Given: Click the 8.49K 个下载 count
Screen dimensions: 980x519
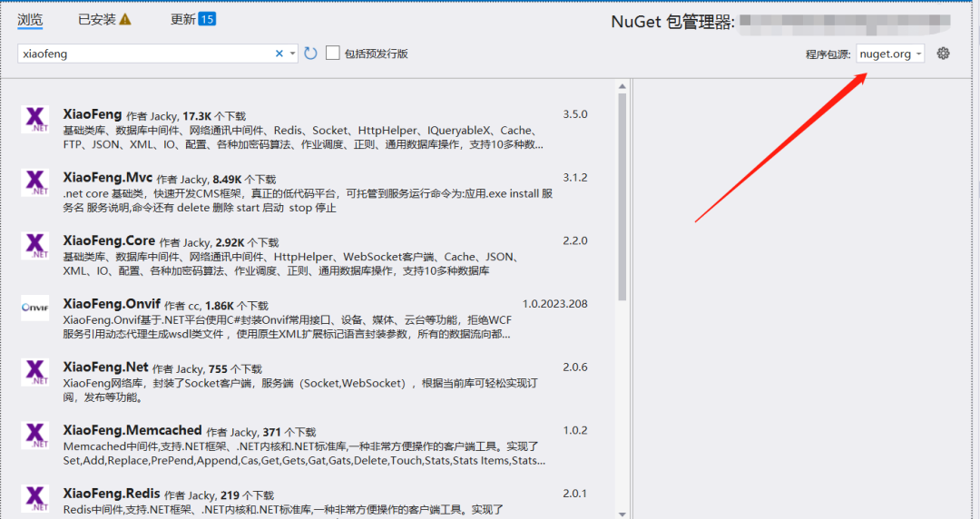Looking at the screenshot, I should tap(244, 180).
